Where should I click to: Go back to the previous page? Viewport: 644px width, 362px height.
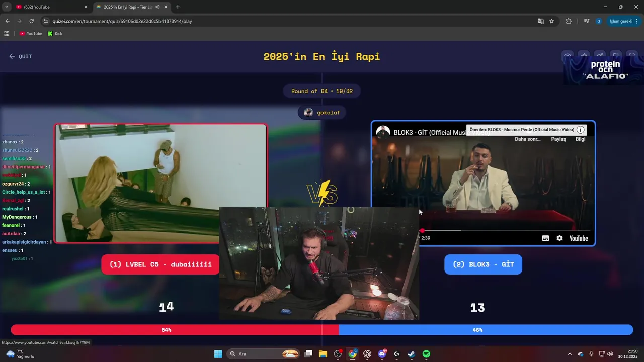coord(7,21)
